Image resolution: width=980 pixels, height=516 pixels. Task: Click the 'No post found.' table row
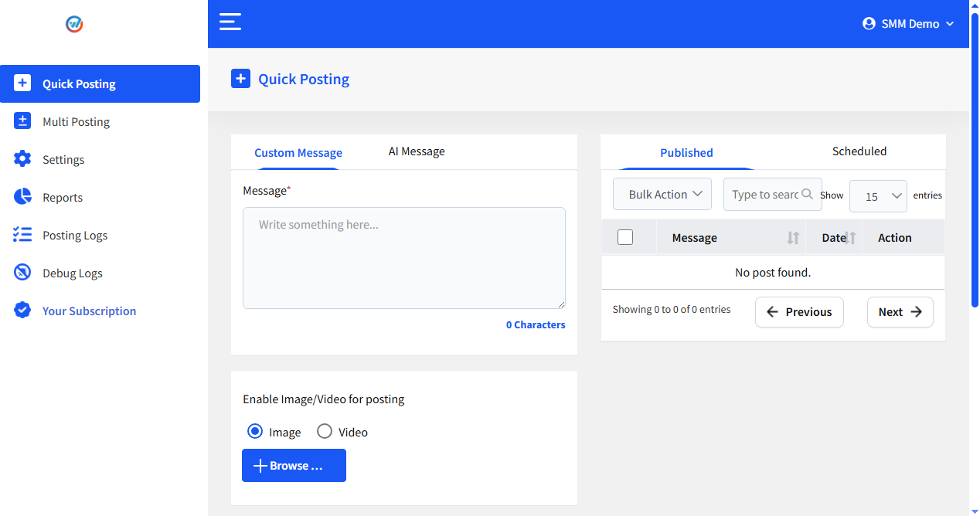click(x=773, y=273)
